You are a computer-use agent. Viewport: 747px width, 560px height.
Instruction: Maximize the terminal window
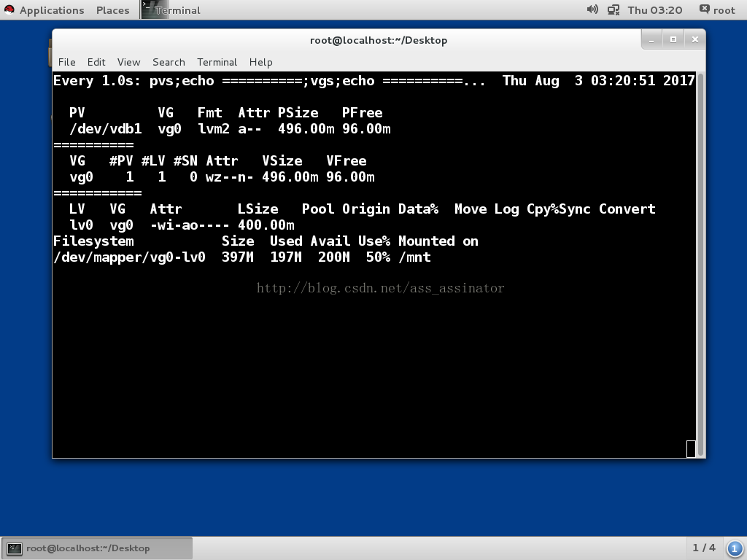pos(673,40)
